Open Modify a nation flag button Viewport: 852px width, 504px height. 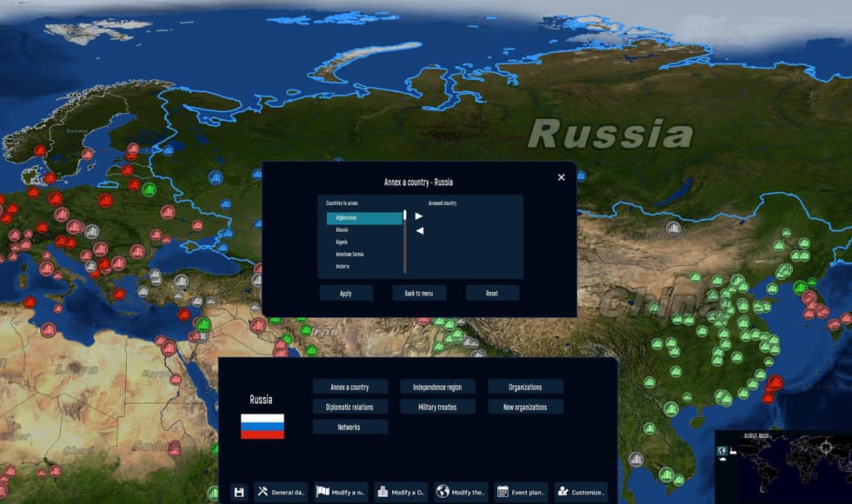point(341,492)
